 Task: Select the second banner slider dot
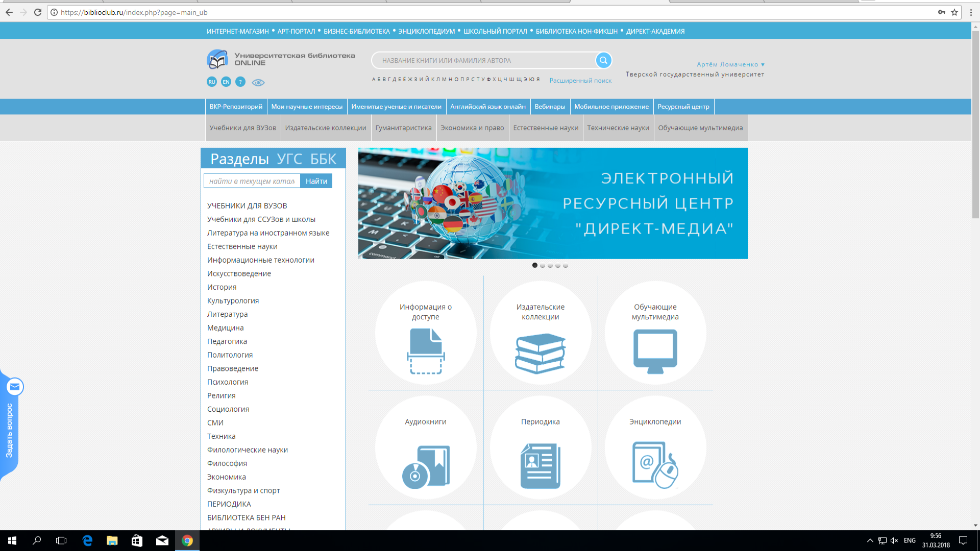tap(543, 265)
